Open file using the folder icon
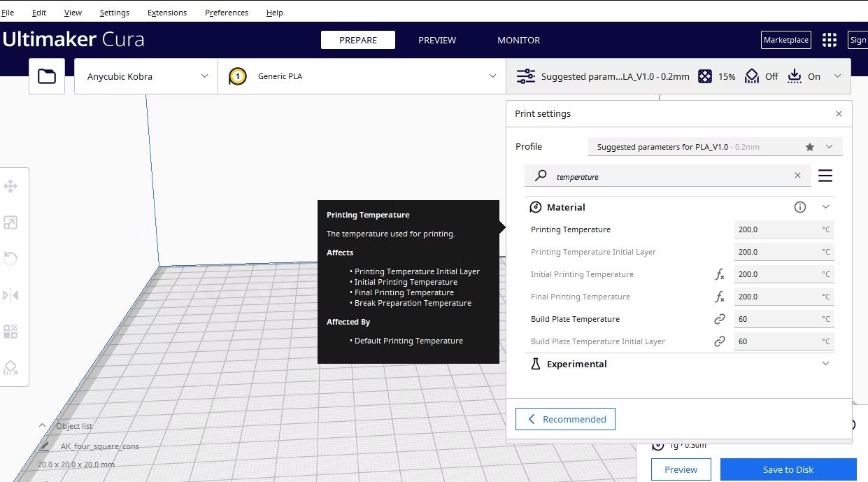The image size is (868, 482). pos(47,76)
